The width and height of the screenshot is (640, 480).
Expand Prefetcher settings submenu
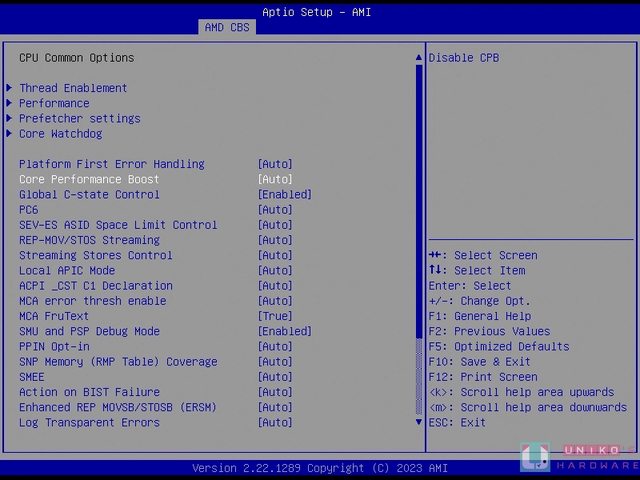coord(79,118)
